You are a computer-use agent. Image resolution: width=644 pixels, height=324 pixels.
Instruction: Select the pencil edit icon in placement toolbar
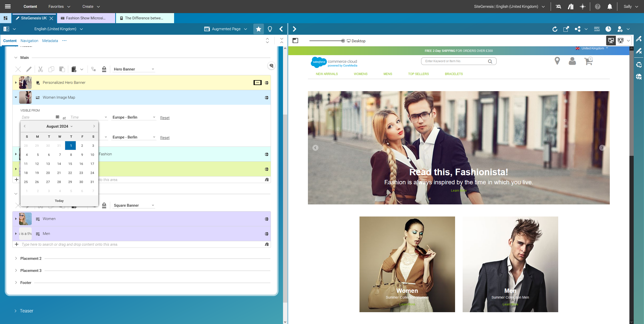pos(29,69)
